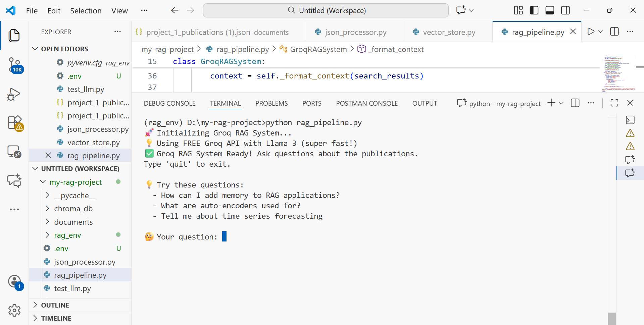Open the Extensions view
The width and height of the screenshot is (644, 325).
click(14, 123)
